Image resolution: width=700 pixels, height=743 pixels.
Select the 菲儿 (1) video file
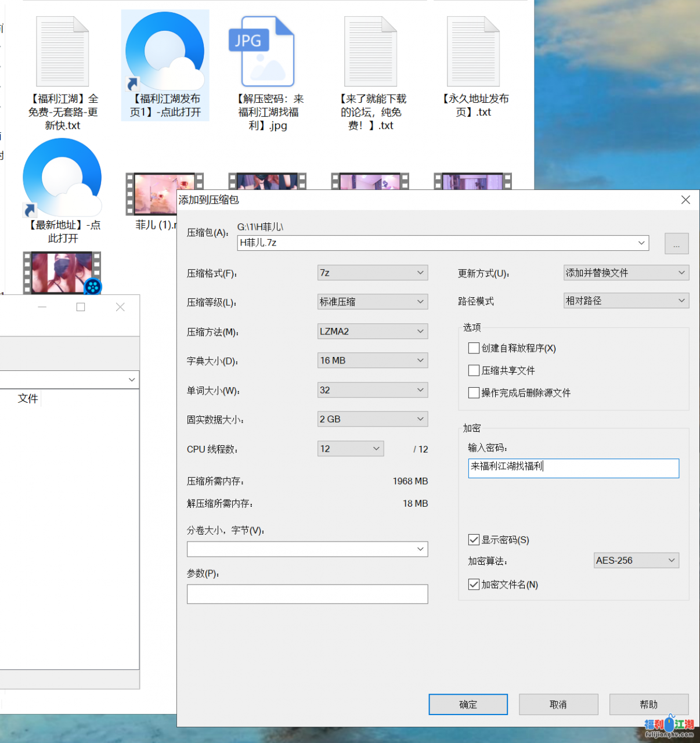click(x=164, y=194)
